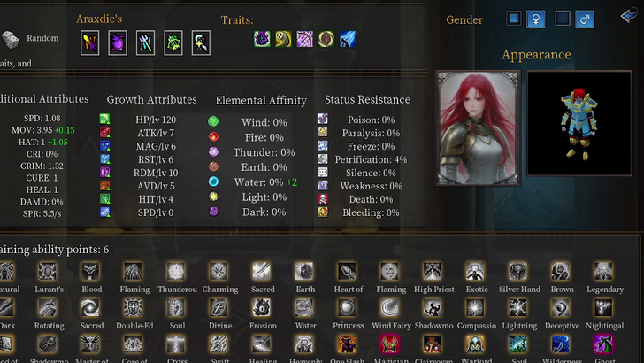This screenshot has width=644, height=363.
Task: Click the blue lightning trait icon
Action: 348,39
